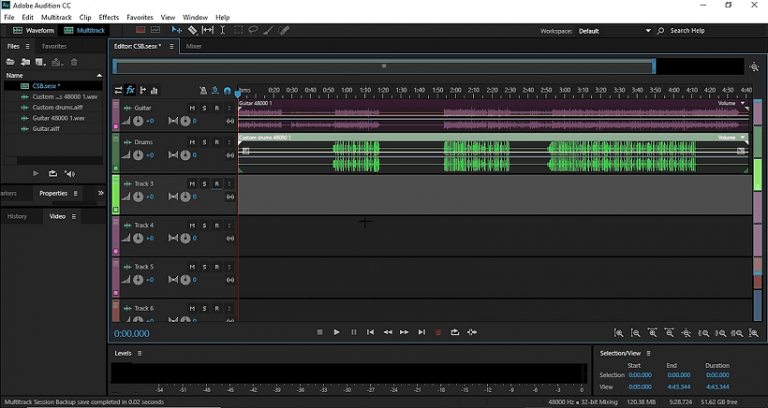Viewport: 768px width, 408px height.
Task: Stop playback
Action: tap(320, 332)
